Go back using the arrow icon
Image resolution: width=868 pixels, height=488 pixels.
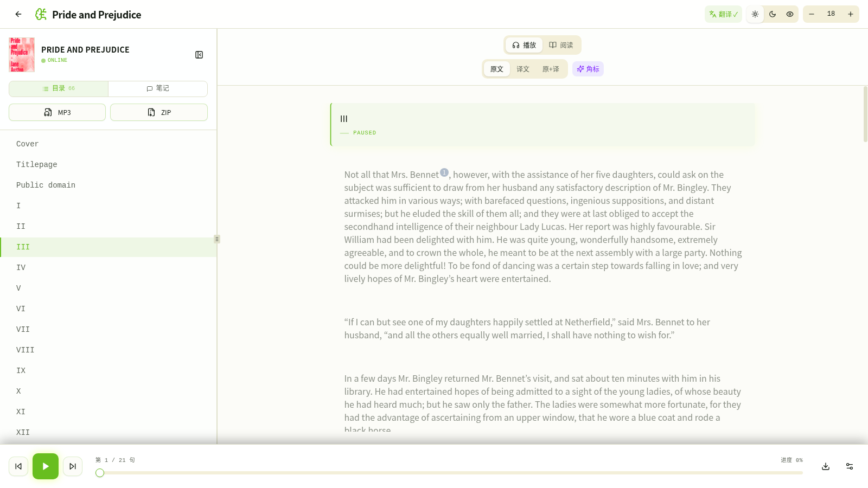tap(18, 14)
